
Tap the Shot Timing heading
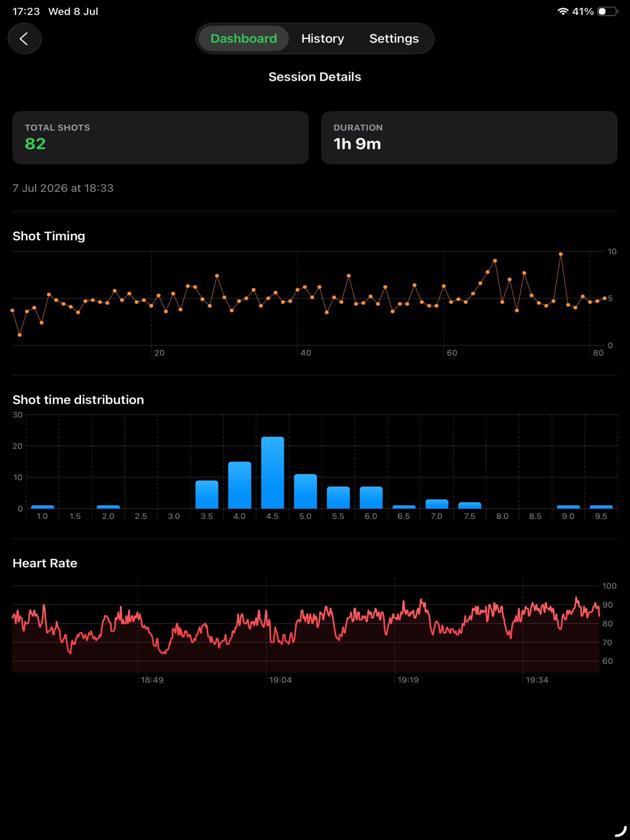(x=49, y=236)
